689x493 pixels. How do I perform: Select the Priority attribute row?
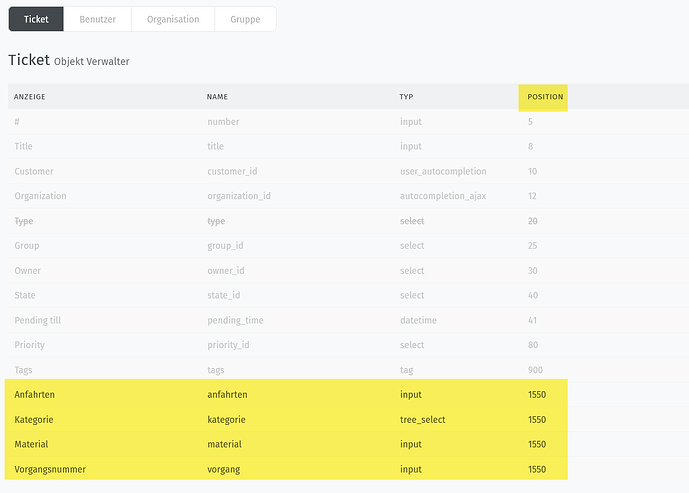coord(348,345)
